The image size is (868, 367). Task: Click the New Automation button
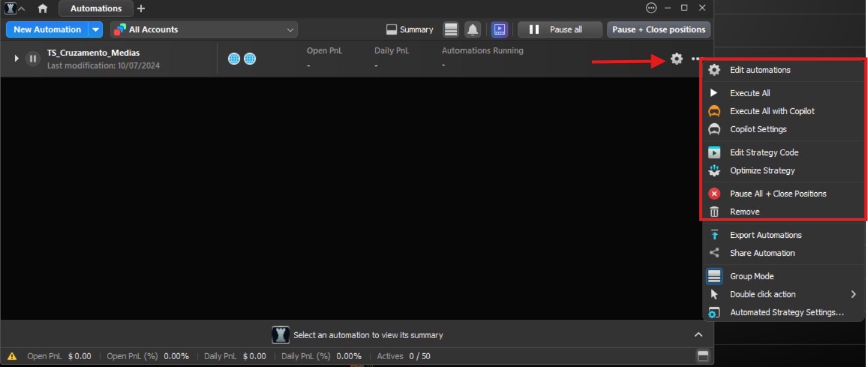click(47, 29)
